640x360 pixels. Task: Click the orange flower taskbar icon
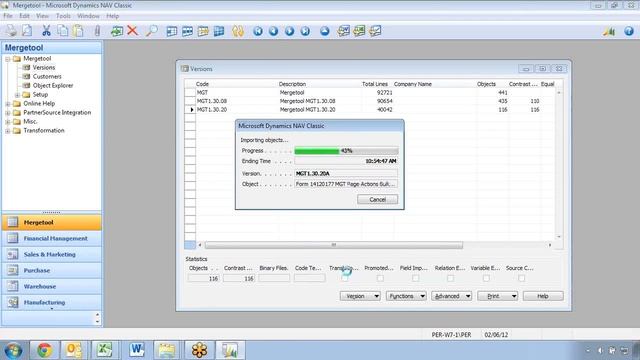pyautogui.click(x=199, y=350)
